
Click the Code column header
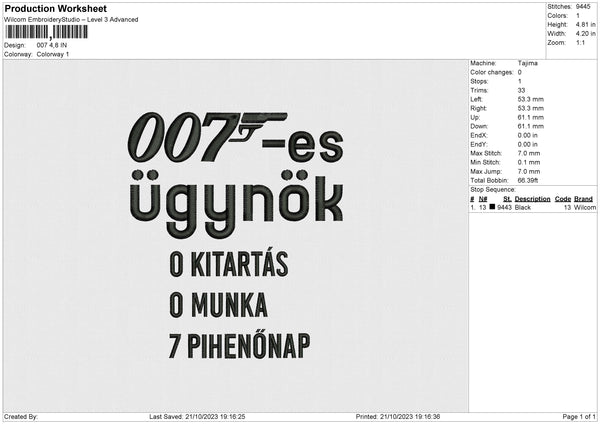tap(563, 199)
